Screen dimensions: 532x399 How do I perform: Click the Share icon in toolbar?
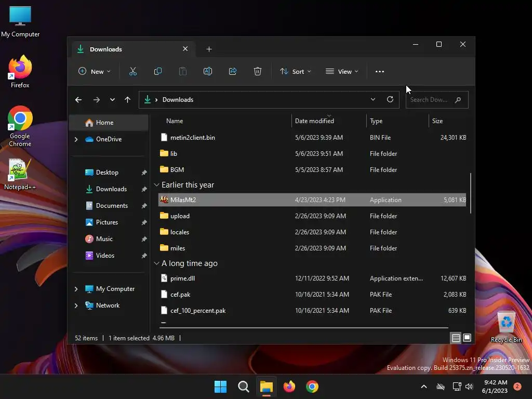coord(233,71)
